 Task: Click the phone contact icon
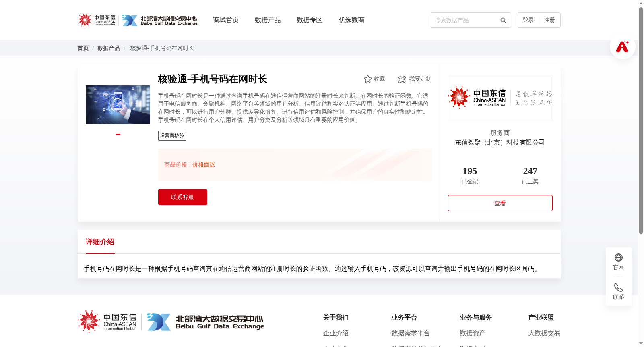pyautogui.click(x=619, y=287)
